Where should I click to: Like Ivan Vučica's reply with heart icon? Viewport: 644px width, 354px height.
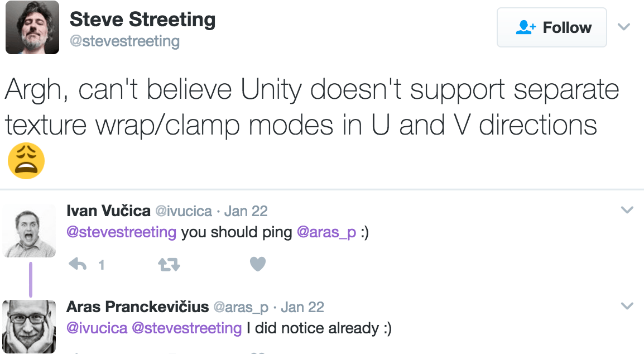[258, 264]
